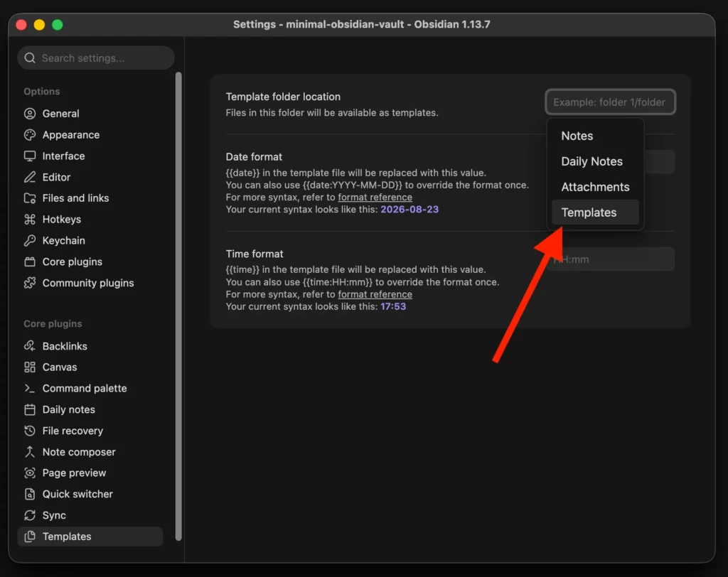Open Hotkeys settings
This screenshot has height=577, width=728.
coord(90,219)
